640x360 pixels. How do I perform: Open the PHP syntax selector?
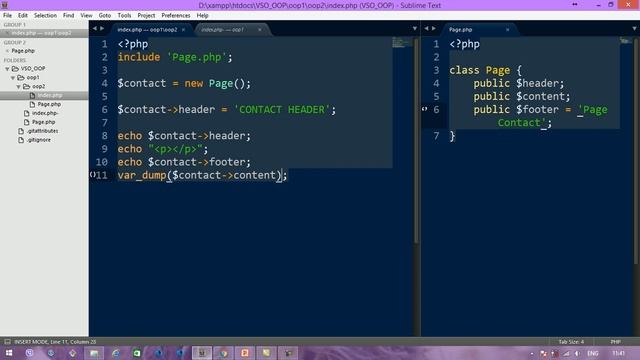(616, 342)
